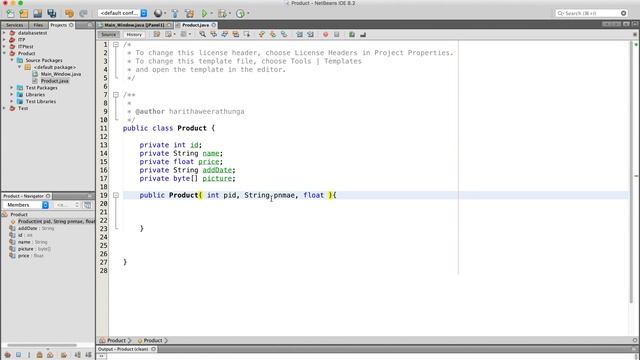
Task: Click the Find Previous Occurrence icon
Action: point(213,35)
